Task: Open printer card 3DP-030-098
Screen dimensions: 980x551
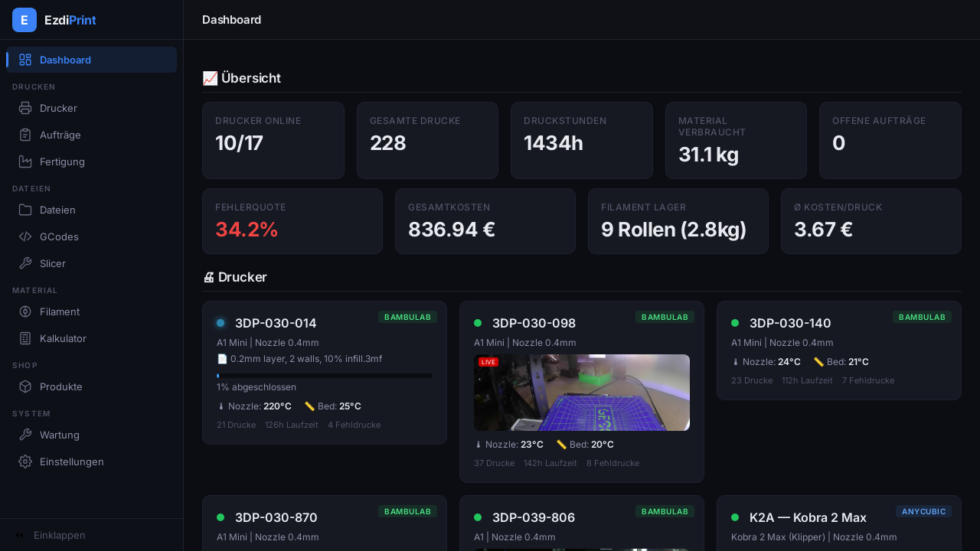Action: click(582, 392)
